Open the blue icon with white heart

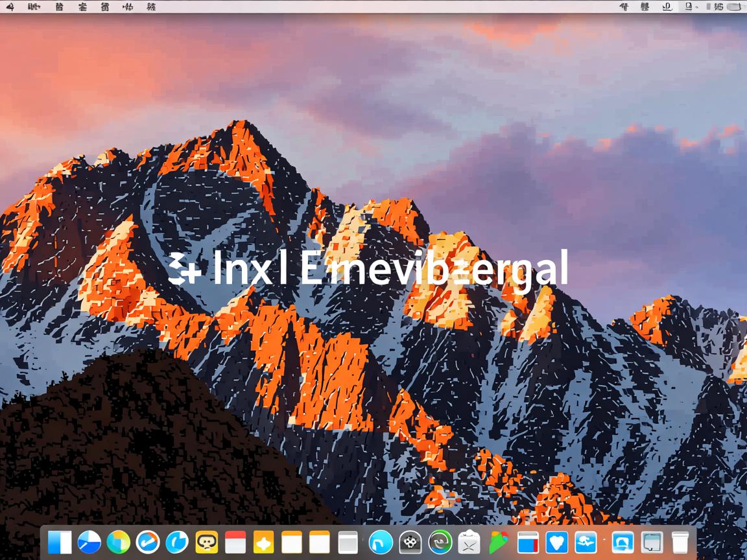tap(556, 542)
